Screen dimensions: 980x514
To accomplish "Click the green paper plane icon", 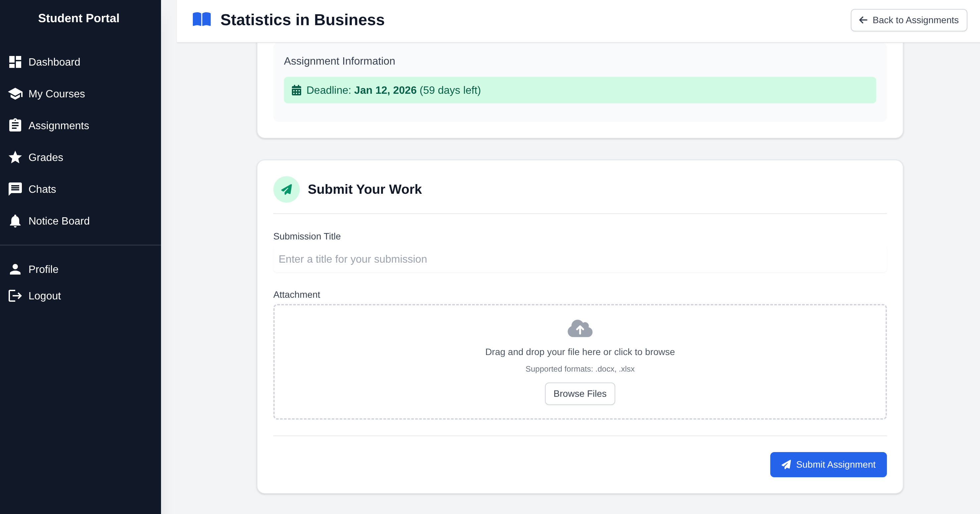I will 287,189.
